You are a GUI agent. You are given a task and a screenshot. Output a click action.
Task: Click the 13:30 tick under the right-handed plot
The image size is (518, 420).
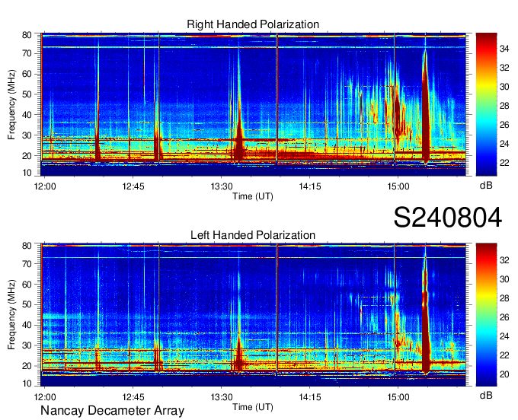(x=222, y=186)
